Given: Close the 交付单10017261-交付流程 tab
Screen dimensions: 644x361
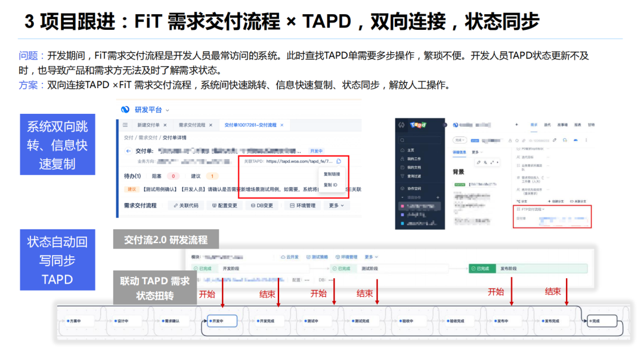Looking at the screenshot, I should [x=281, y=125].
